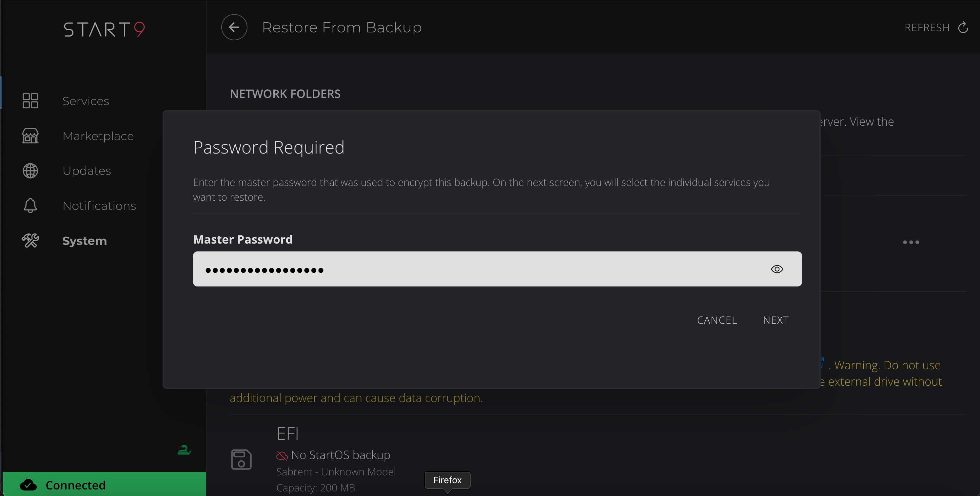The width and height of the screenshot is (980, 496).
Task: Click the Updates globe icon
Action: 30,171
